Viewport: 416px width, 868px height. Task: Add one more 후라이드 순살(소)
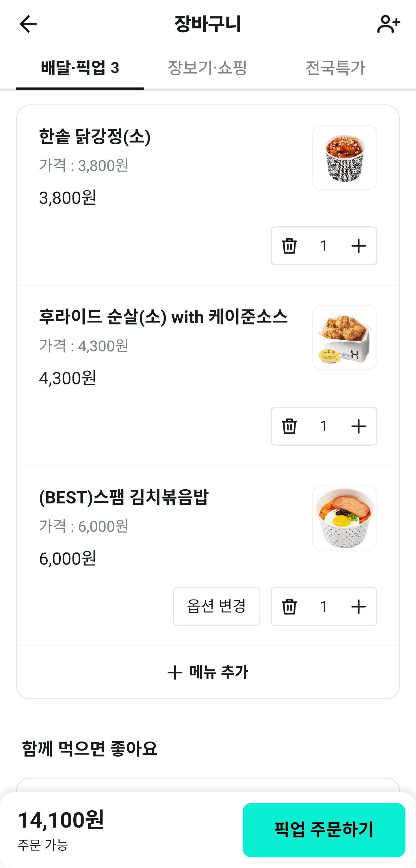358,426
